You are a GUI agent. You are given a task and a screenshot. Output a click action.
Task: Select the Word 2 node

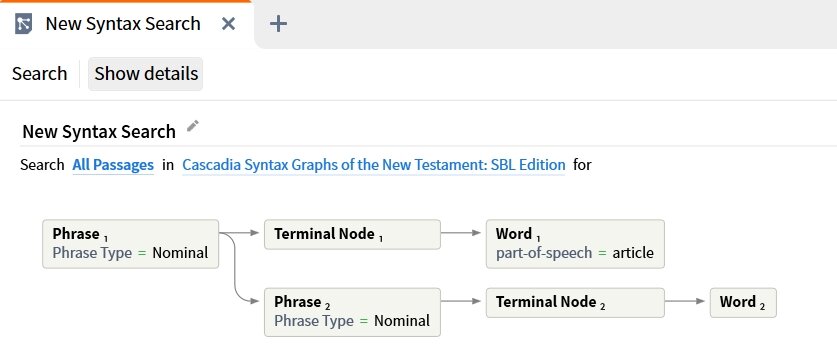point(743,302)
